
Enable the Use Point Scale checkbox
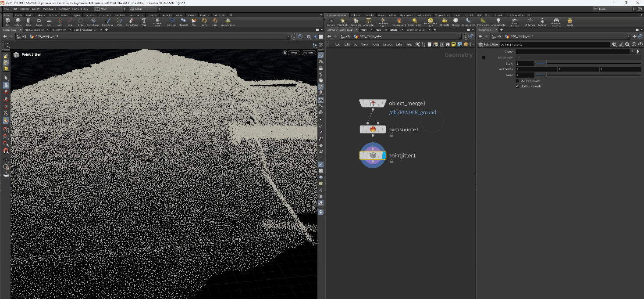(x=518, y=81)
